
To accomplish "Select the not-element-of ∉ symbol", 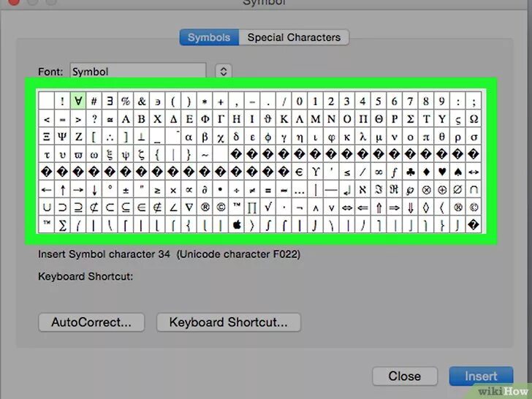I will pyautogui.click(x=157, y=207).
